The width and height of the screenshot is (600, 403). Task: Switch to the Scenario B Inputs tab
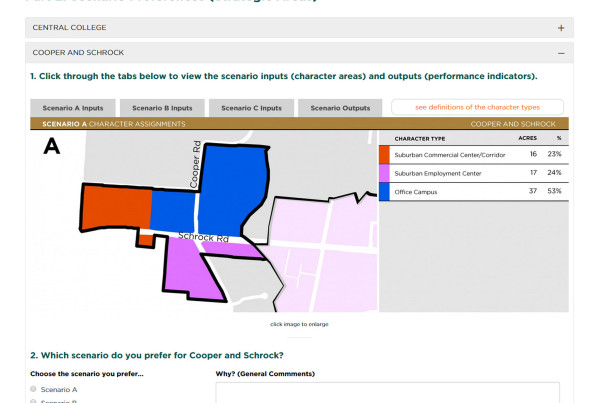[162, 108]
